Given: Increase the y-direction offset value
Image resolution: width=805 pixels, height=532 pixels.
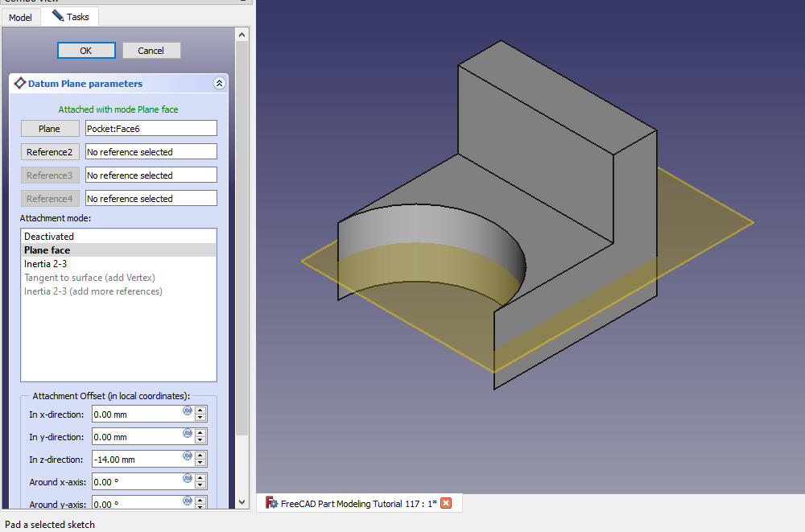Looking at the screenshot, I should [200, 433].
